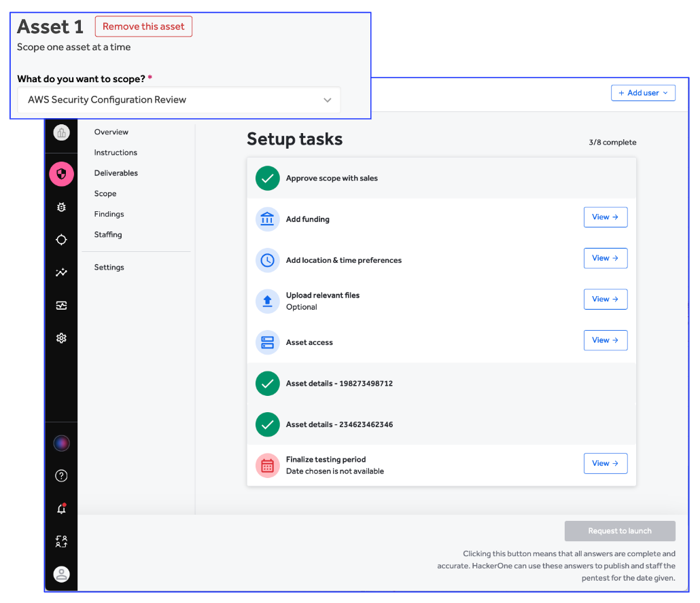
Task: Click the crosshair target sidebar icon
Action: click(x=61, y=240)
